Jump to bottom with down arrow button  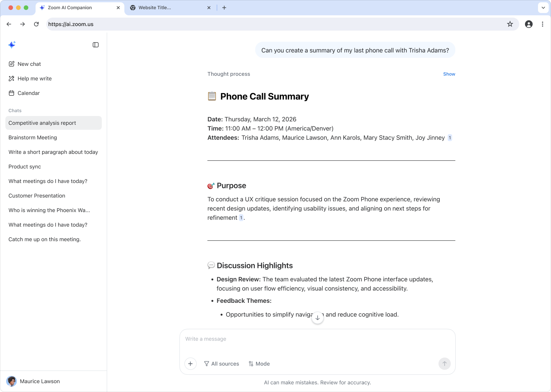tap(318, 318)
